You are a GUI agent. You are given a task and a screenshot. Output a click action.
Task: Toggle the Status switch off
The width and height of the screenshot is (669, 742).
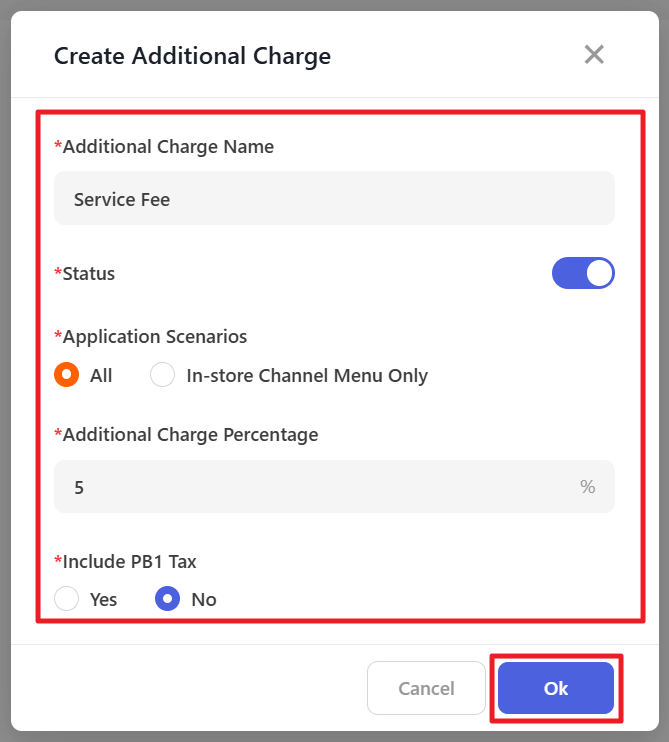(x=583, y=273)
